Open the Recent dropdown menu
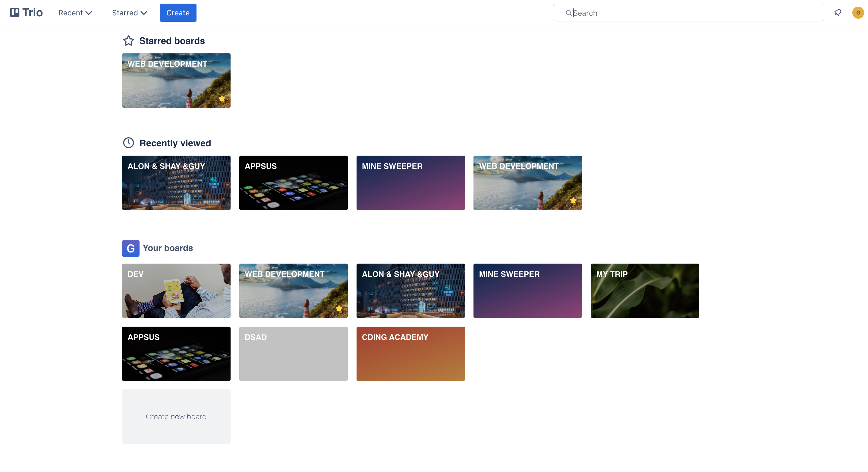This screenshot has height=472, width=868. [x=75, y=13]
